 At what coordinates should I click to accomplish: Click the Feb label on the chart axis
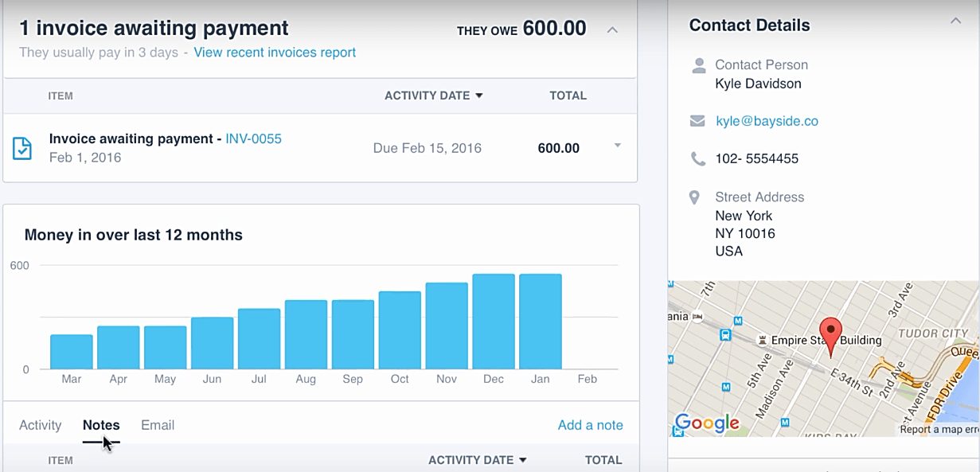tap(587, 379)
